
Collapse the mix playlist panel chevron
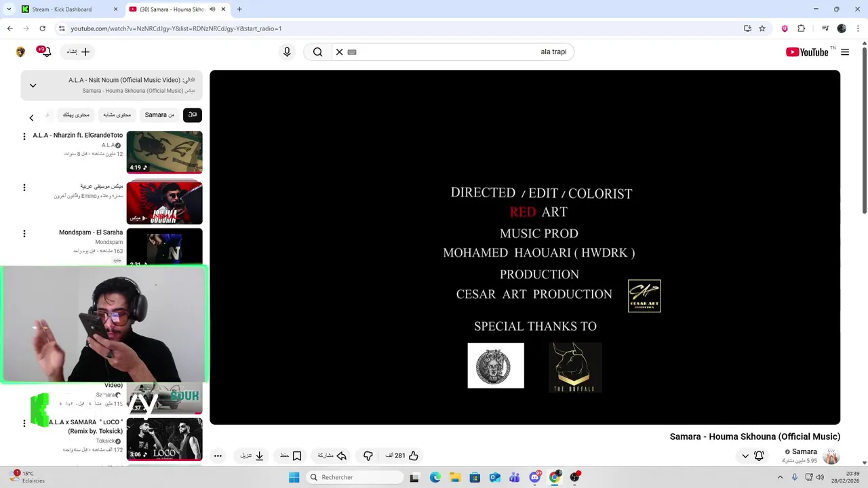pyautogui.click(x=33, y=85)
